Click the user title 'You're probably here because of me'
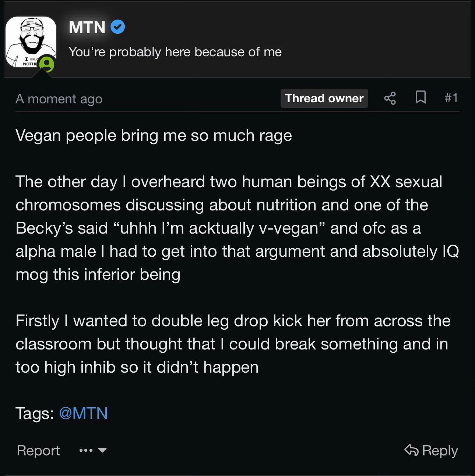Image resolution: width=475 pixels, height=476 pixels. click(x=175, y=52)
